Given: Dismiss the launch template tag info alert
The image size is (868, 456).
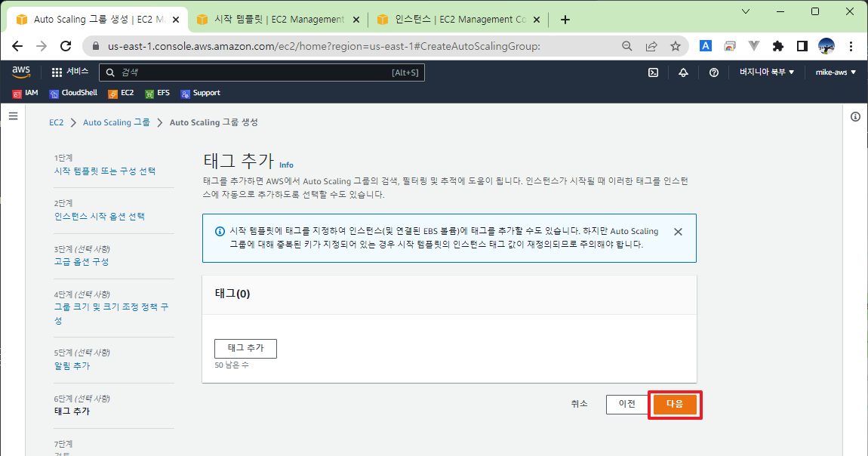Looking at the screenshot, I should tap(678, 232).
